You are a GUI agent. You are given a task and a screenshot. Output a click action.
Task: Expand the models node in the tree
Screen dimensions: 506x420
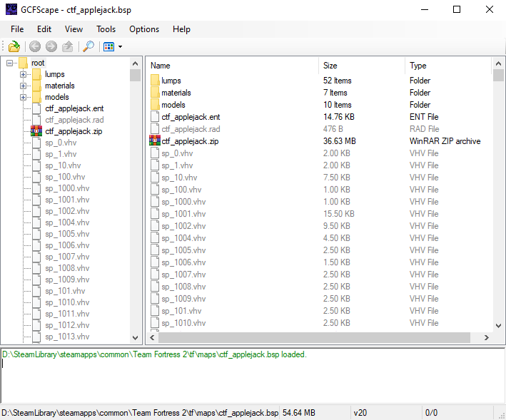click(23, 97)
